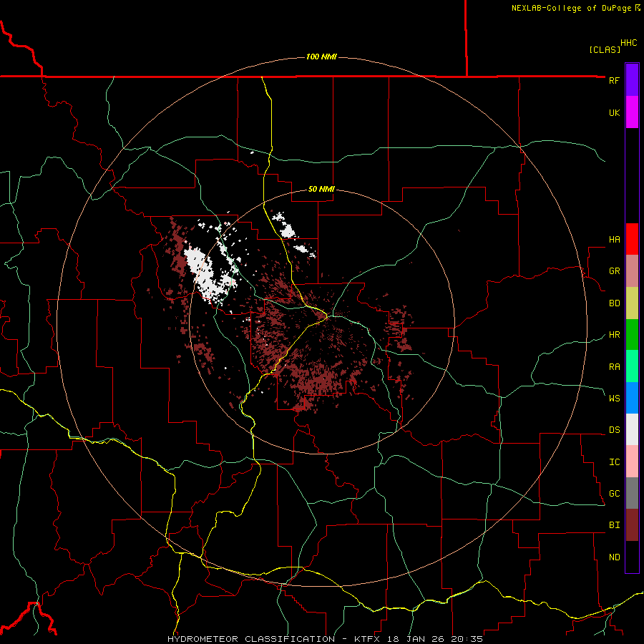Click the HYDROMETEOR CLASSIFICATION title text

click(x=251, y=639)
